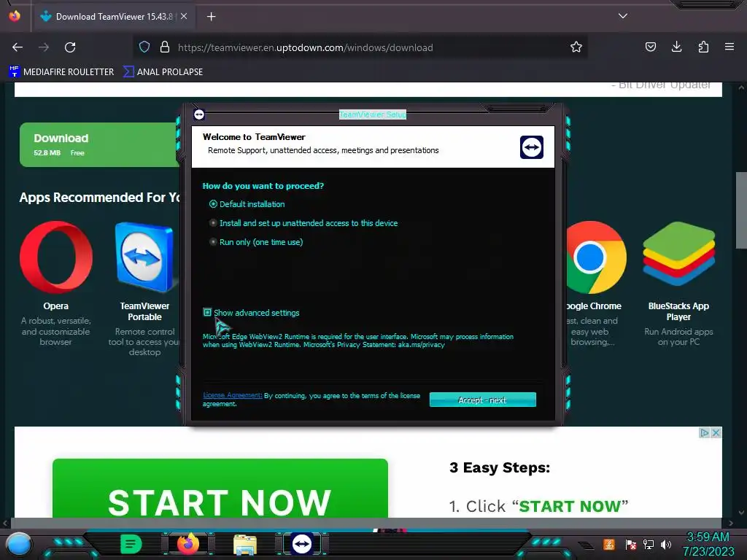
Task: Open taskbar clock 3:59 AM
Action: (x=708, y=544)
